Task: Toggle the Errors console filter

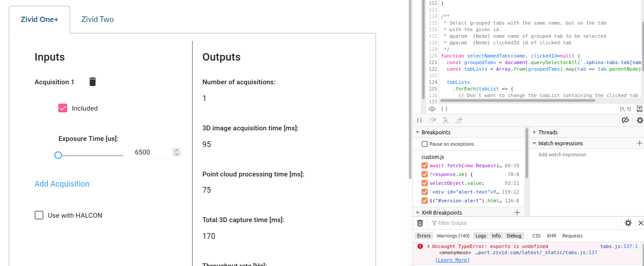Action: [x=424, y=236]
